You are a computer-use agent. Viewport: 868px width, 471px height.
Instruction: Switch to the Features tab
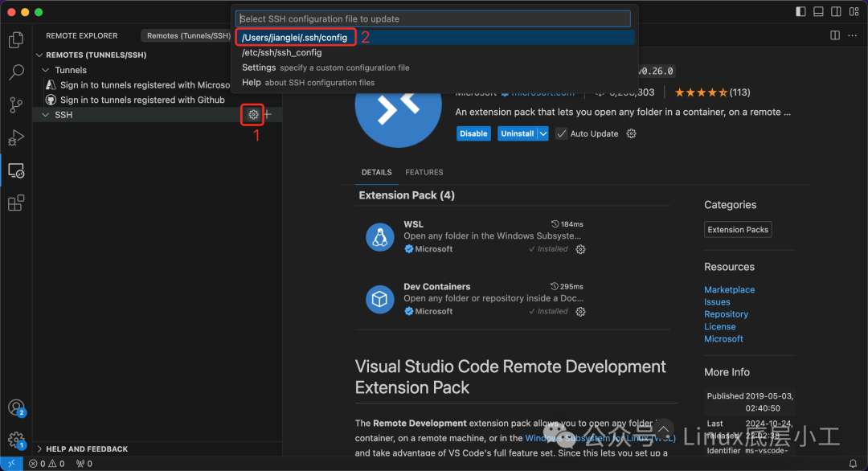click(424, 172)
